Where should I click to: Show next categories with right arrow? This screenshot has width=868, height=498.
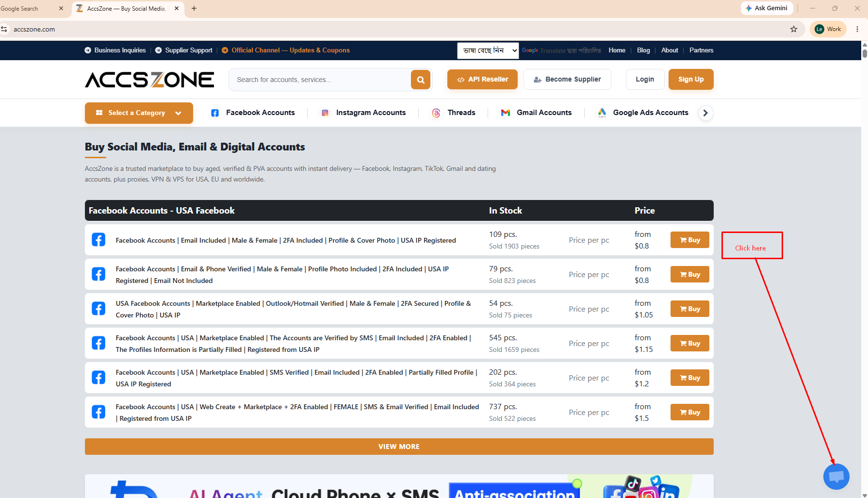(705, 113)
